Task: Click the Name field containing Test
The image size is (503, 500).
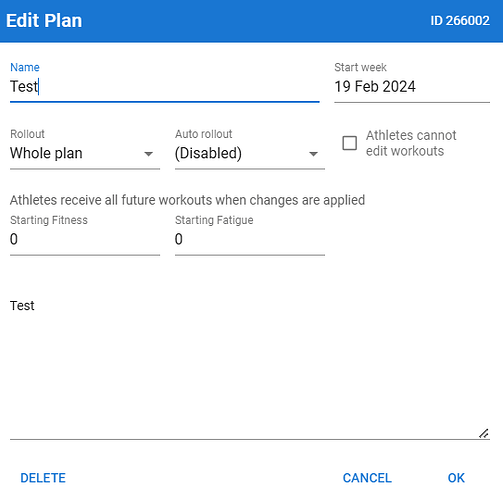Action: 165,87
